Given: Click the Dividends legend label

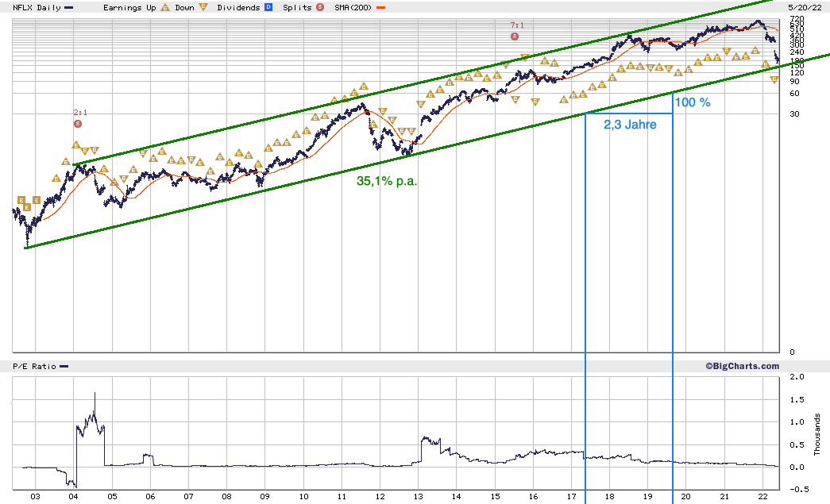Looking at the screenshot, I should [x=238, y=7].
